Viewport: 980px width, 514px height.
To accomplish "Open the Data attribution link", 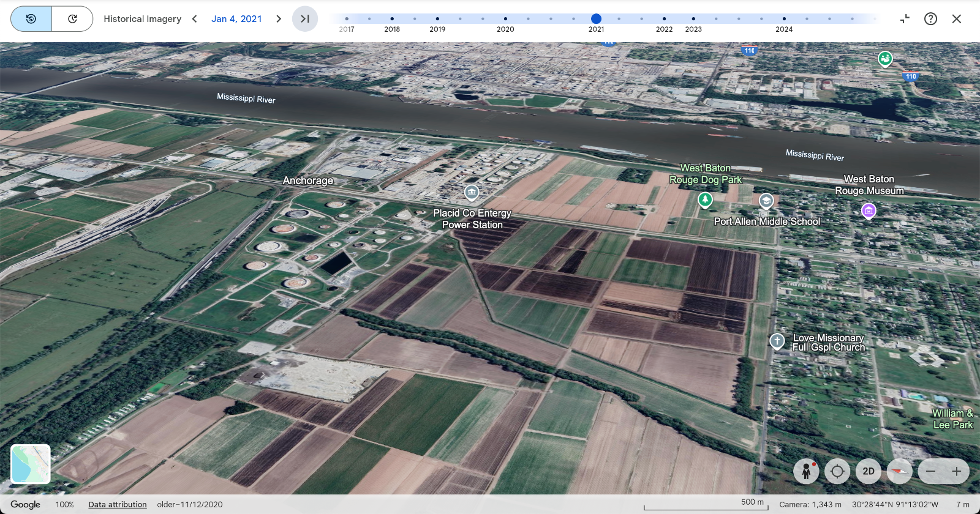I will (118, 505).
